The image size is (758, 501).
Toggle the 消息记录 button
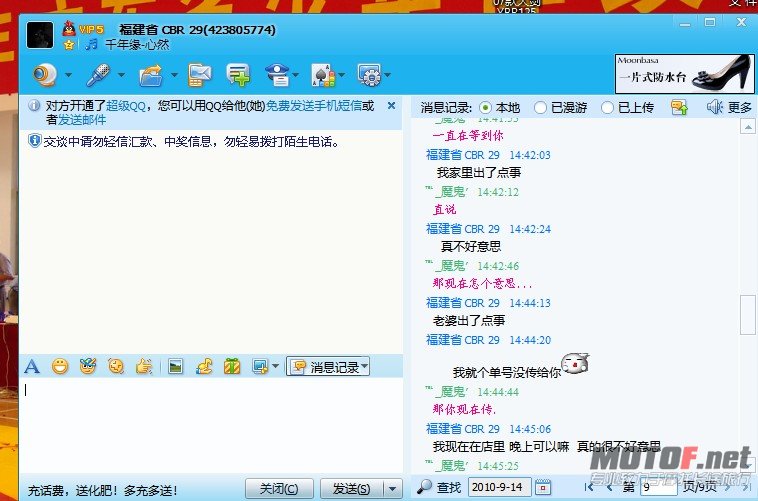(328, 367)
